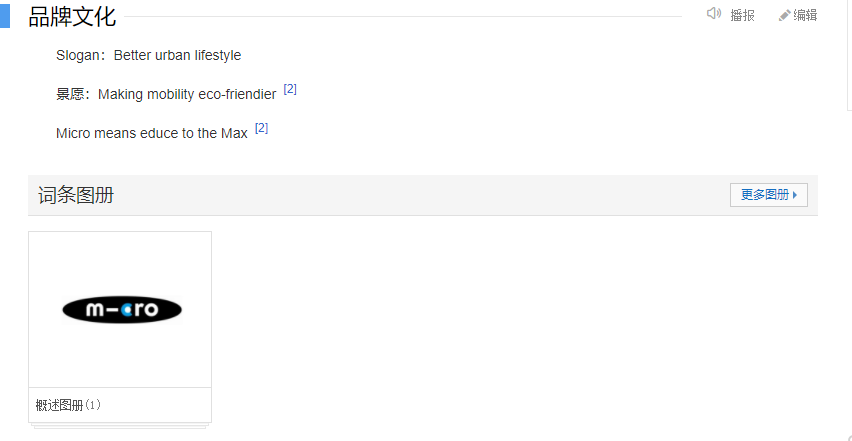
Task: Click the blue dot in micro logo
Action: click(x=126, y=310)
